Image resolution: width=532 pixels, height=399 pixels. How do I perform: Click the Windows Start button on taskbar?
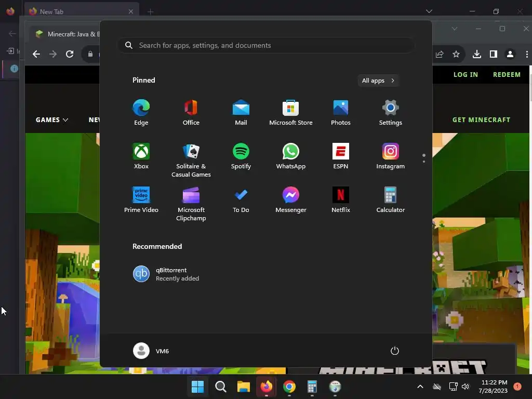pos(197,387)
